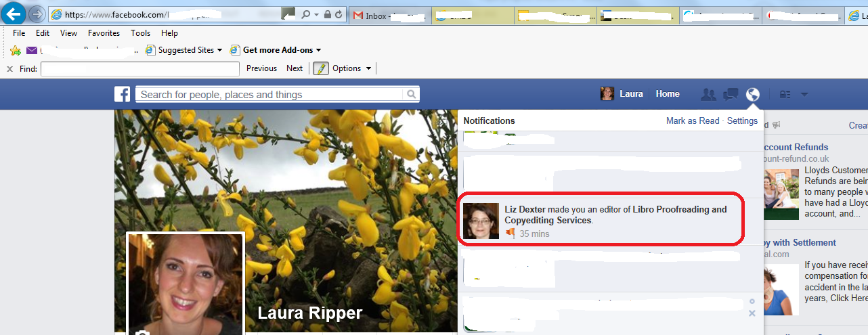The width and height of the screenshot is (868, 335).
Task: Click the Mark as Read link
Action: tap(692, 121)
